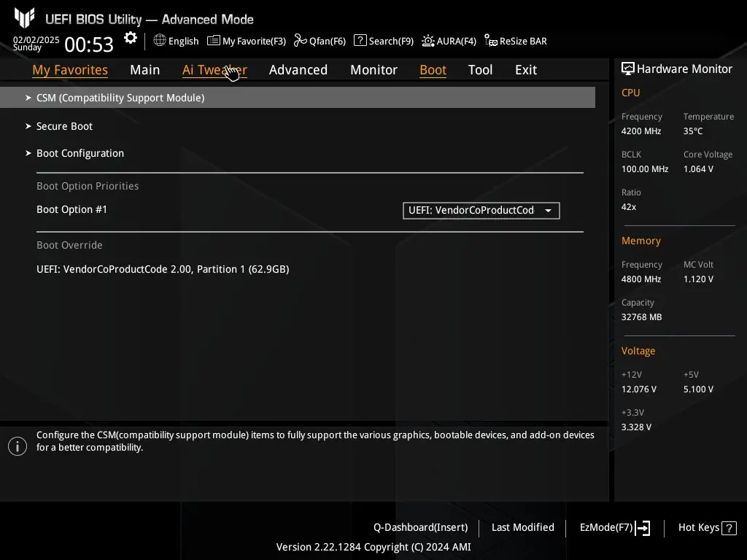Boot from UEFI: VendorCoProductCode 2.00 override entry
This screenshot has width=747, height=560.
click(163, 269)
